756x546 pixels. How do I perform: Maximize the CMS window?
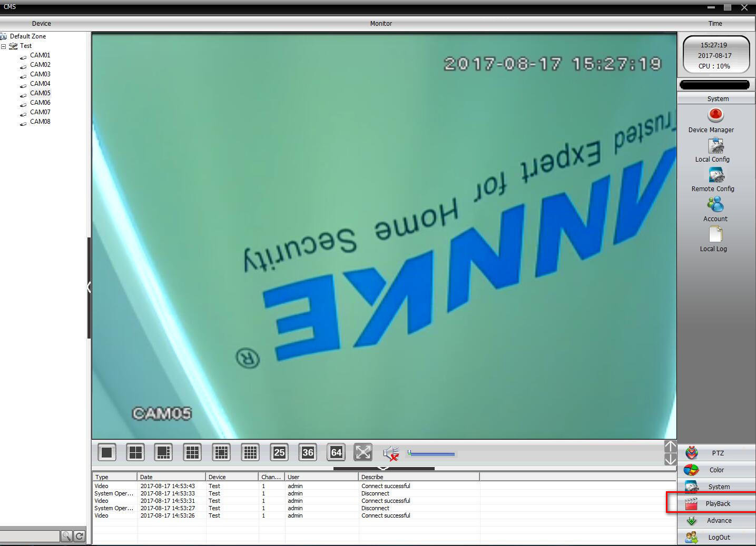tap(728, 7)
